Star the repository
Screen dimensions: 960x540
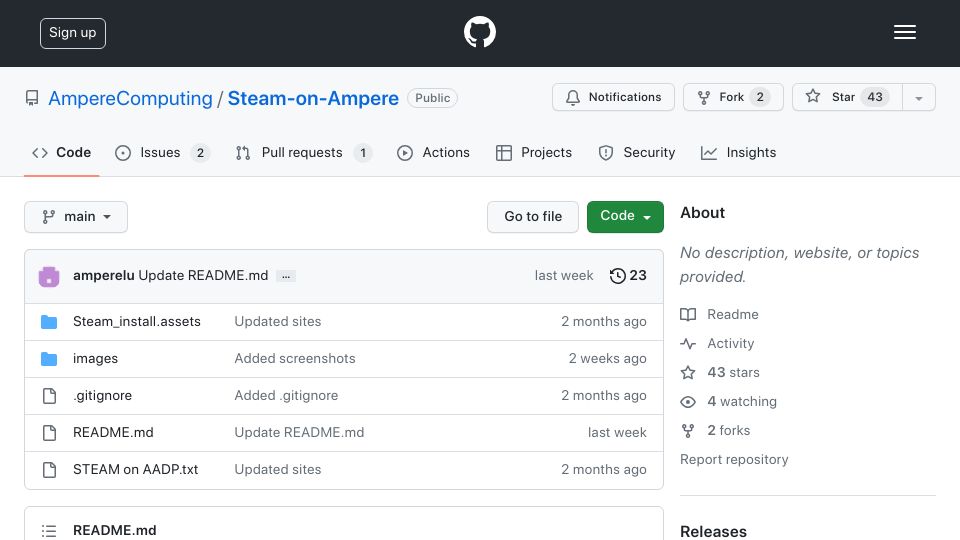(847, 97)
